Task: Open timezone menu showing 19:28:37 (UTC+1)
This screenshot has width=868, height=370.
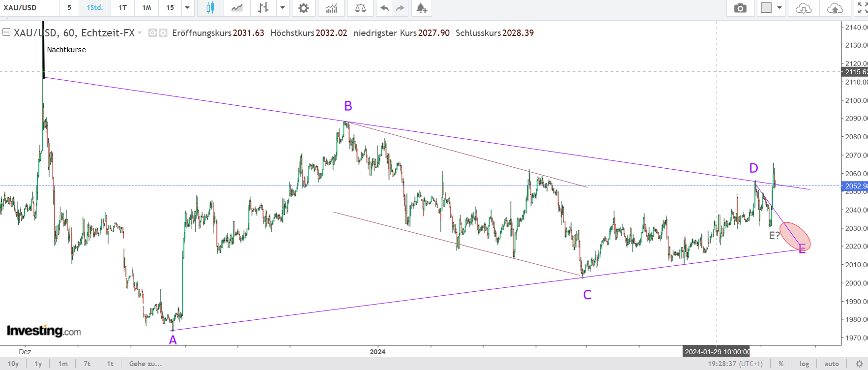Action: (x=735, y=364)
